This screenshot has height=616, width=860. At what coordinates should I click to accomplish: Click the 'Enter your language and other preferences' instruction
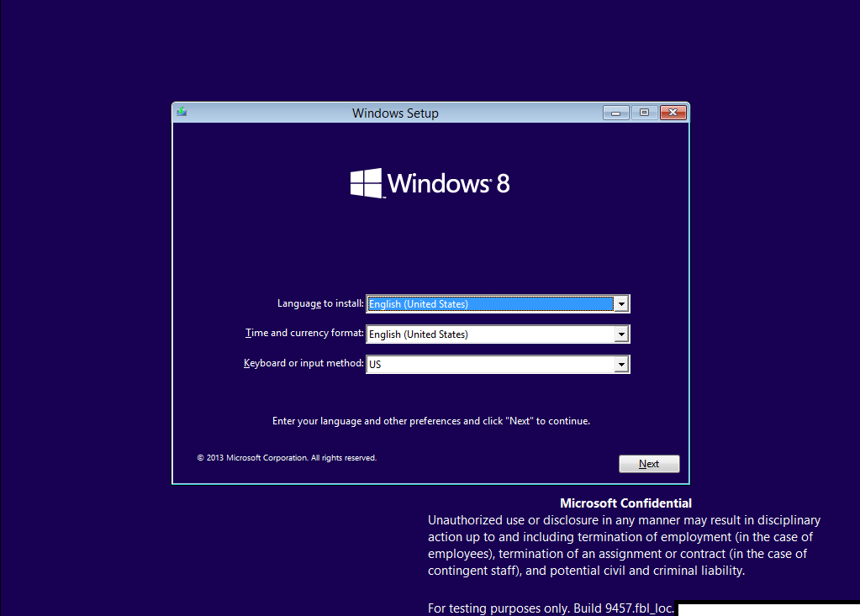pos(431,421)
